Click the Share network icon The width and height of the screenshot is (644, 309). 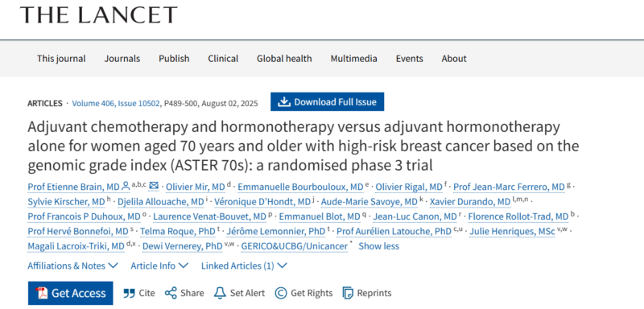(171, 293)
